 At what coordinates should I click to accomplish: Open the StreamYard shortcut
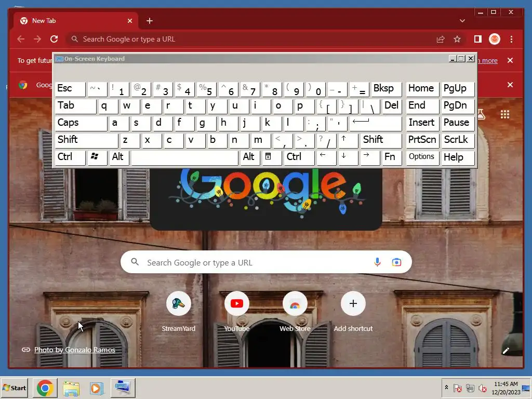[x=179, y=312]
